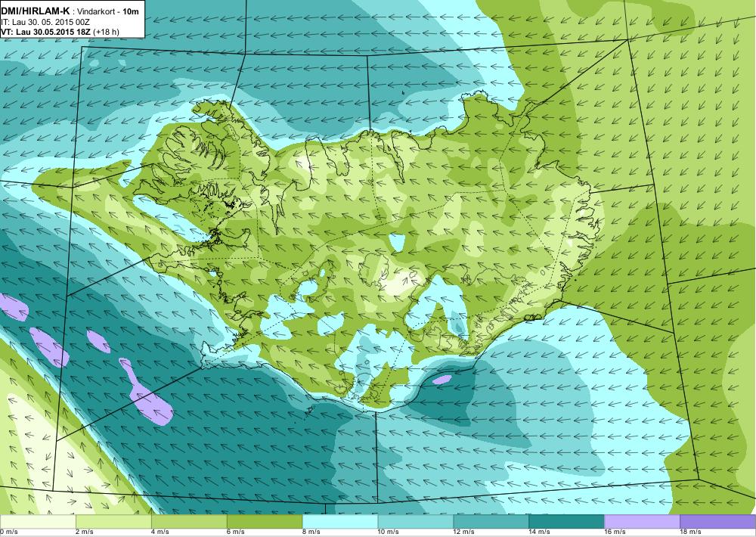Click the 12 m/s teal legend swatch
The width and height of the screenshot is (756, 537).
491,522
